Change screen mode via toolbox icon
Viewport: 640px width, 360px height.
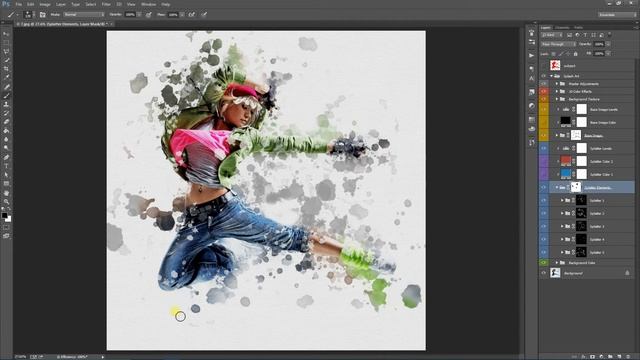6,236
